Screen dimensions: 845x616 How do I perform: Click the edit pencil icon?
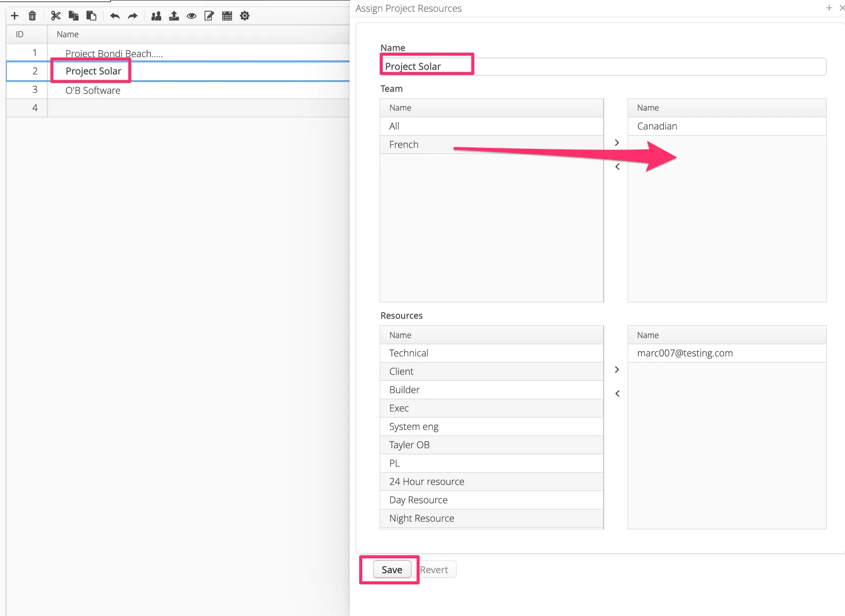pyautogui.click(x=209, y=16)
